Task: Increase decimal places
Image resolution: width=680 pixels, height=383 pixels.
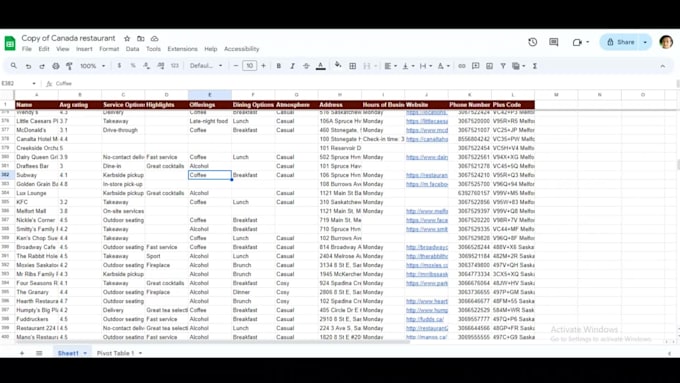Action: pyautogui.click(x=161, y=66)
